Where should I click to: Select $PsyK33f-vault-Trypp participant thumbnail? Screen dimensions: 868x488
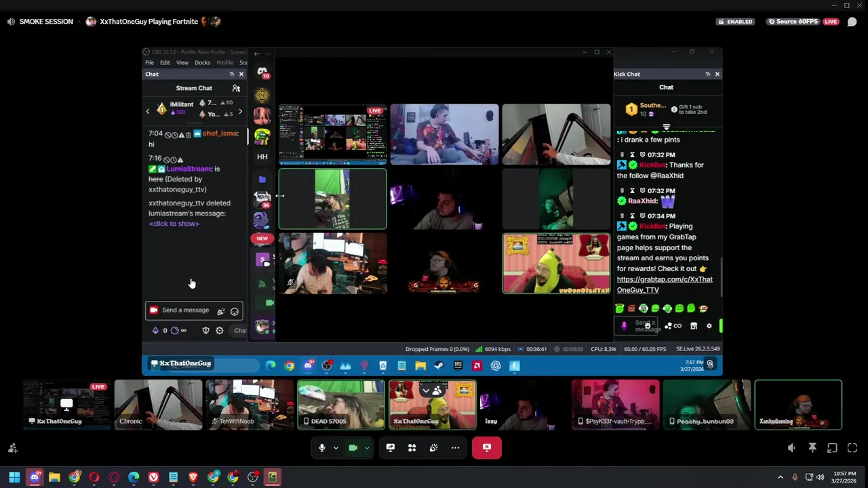pos(616,405)
